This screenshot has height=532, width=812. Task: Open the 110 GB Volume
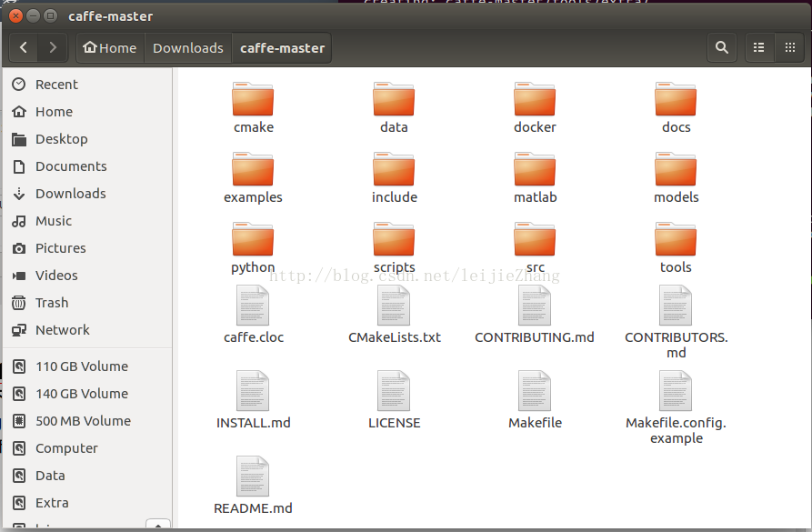click(x=87, y=366)
